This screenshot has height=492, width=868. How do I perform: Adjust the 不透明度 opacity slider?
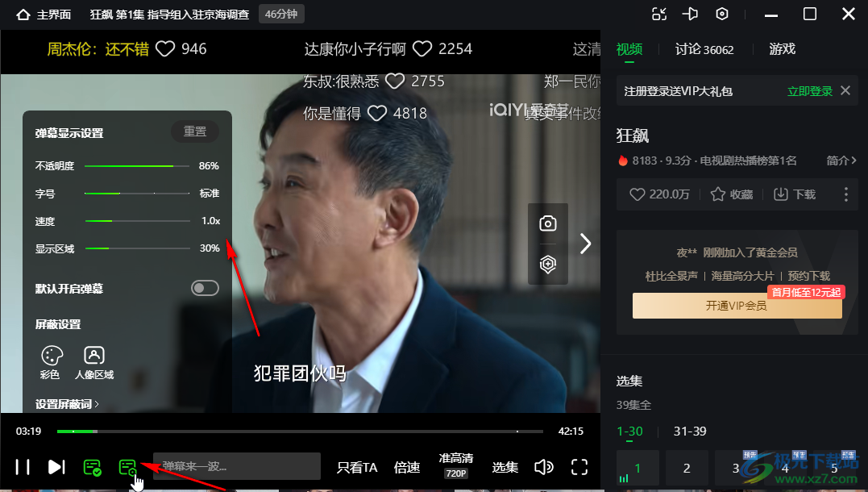(137, 165)
